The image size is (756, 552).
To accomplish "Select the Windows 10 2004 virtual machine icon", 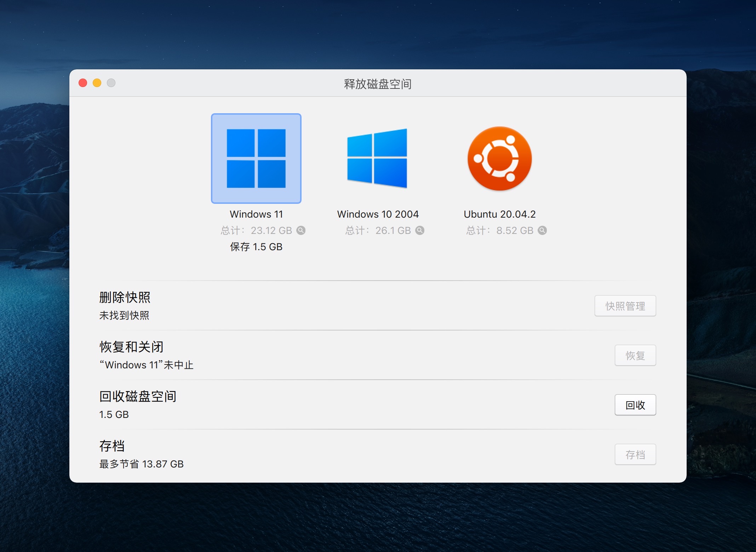I will [377, 158].
